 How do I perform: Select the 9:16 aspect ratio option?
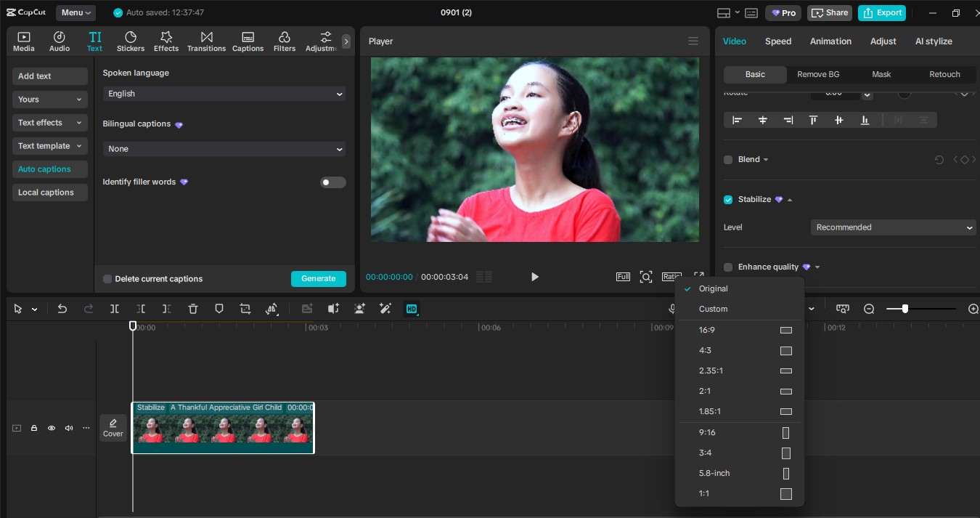739,432
